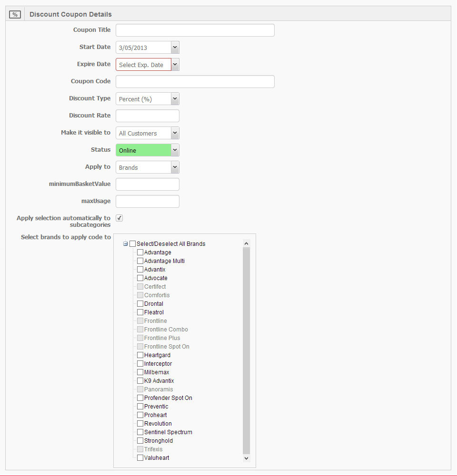Click the Panoramis brand label

(x=159, y=389)
